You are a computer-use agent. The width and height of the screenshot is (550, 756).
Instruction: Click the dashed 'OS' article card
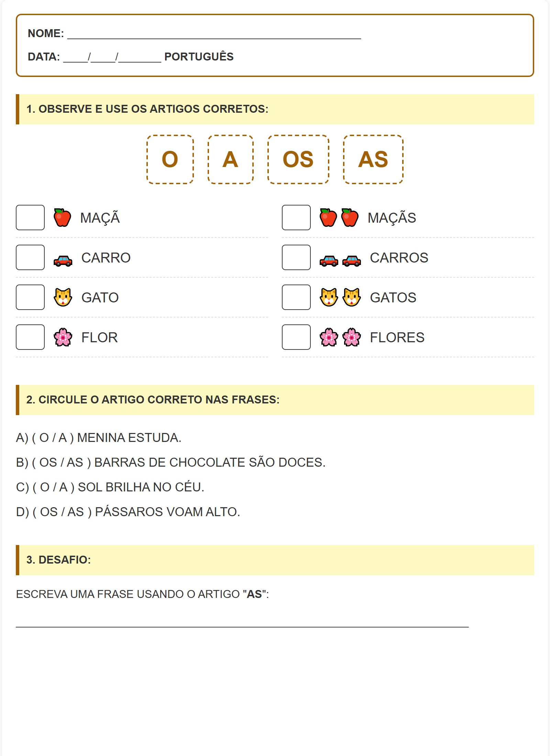(298, 159)
